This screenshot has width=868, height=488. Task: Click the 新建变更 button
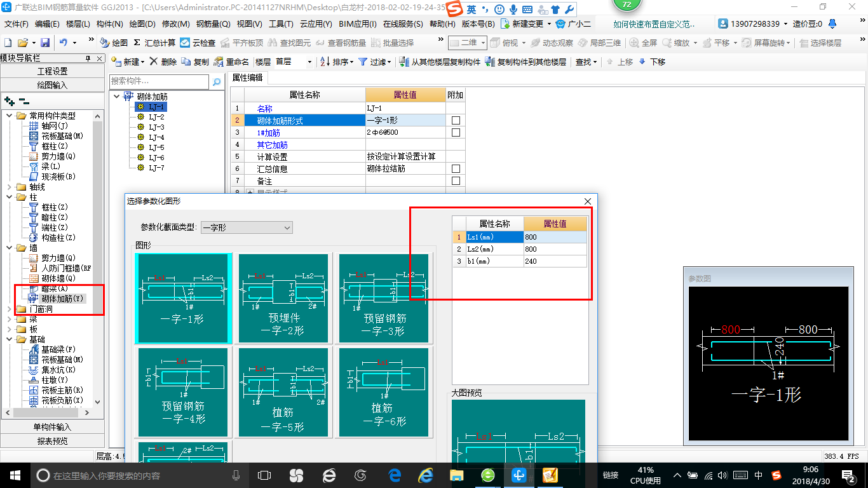click(526, 24)
